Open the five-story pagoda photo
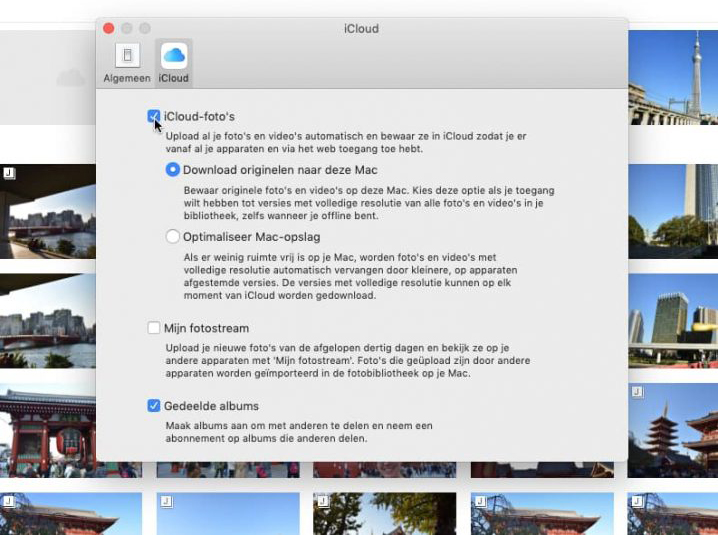Viewport: 718px width, 535px height. click(674, 430)
